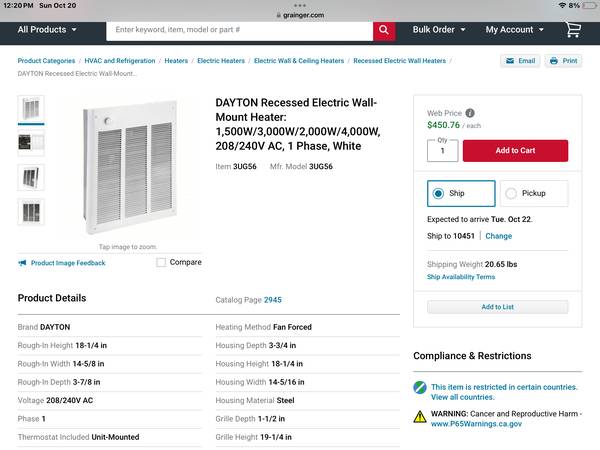Go to Product Categories breadcrumb
The image size is (600, 450).
[46, 60]
